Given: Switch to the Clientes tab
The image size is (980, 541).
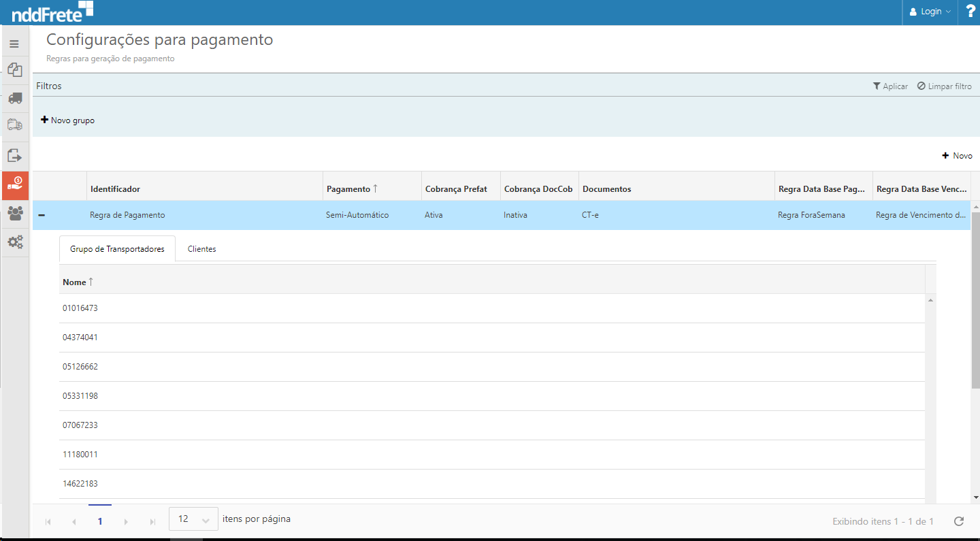Looking at the screenshot, I should pos(202,249).
